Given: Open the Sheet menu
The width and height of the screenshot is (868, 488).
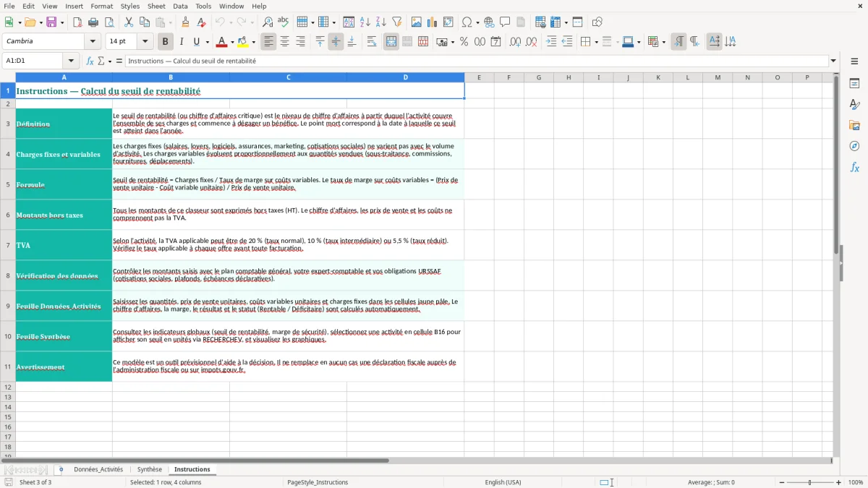Looking at the screenshot, I should click(156, 6).
